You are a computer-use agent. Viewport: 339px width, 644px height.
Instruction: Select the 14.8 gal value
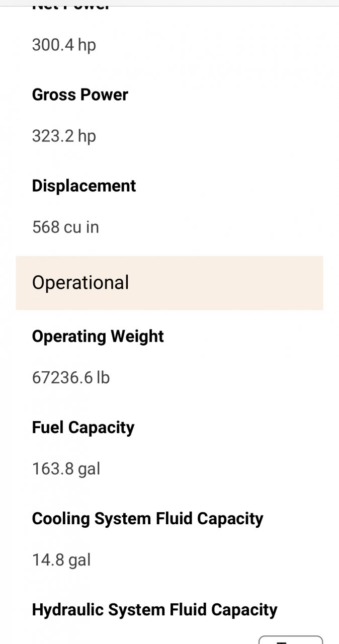pos(61,560)
